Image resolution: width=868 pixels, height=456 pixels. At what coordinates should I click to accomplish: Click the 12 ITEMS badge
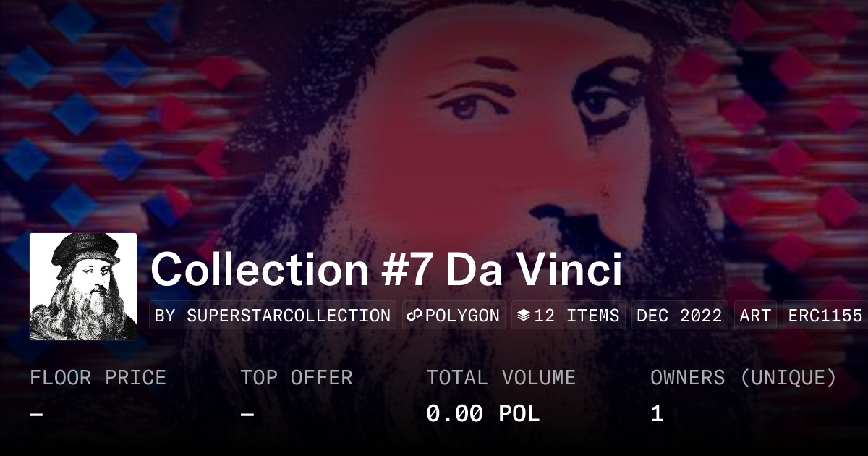coord(569,316)
